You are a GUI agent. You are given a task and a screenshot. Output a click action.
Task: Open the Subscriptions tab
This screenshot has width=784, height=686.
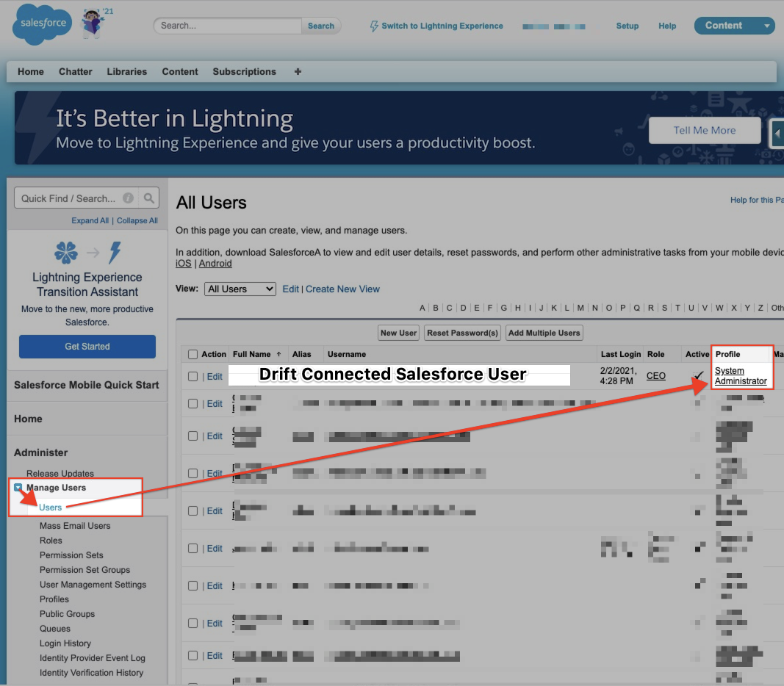point(244,71)
